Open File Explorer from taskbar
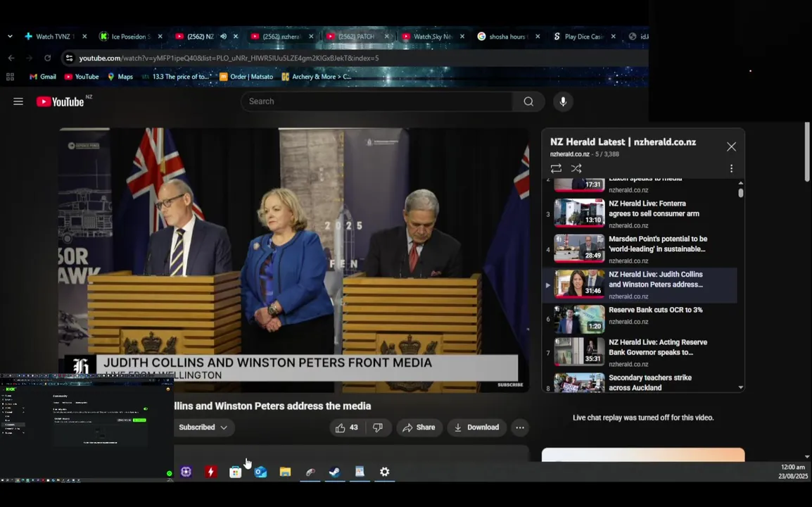812x507 pixels. point(286,472)
